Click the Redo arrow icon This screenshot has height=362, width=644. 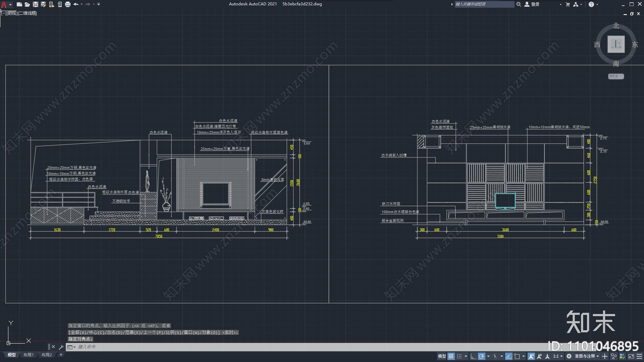pos(88,4)
